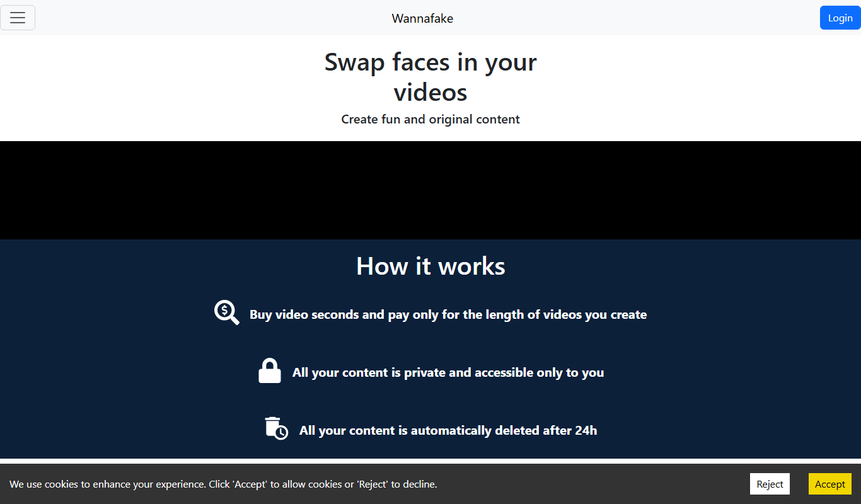Click the dollar magnifier pricing icon
861x504 pixels.
click(x=227, y=312)
